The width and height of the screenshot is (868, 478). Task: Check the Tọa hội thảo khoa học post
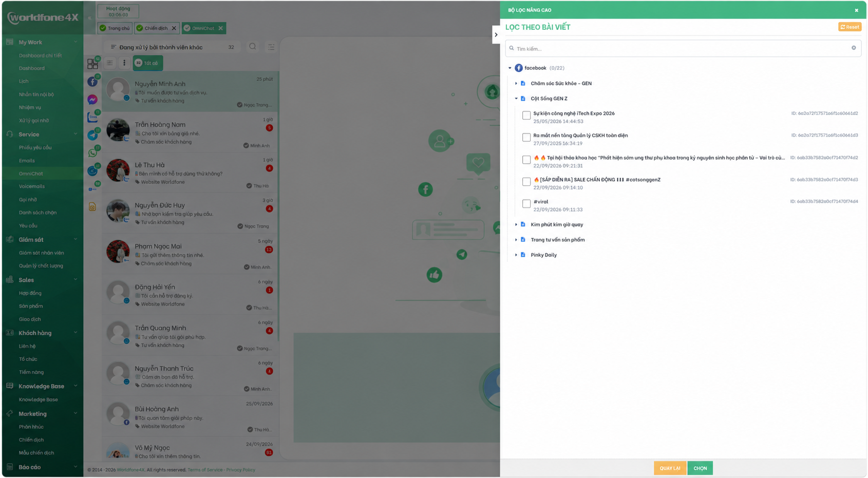coord(526,160)
